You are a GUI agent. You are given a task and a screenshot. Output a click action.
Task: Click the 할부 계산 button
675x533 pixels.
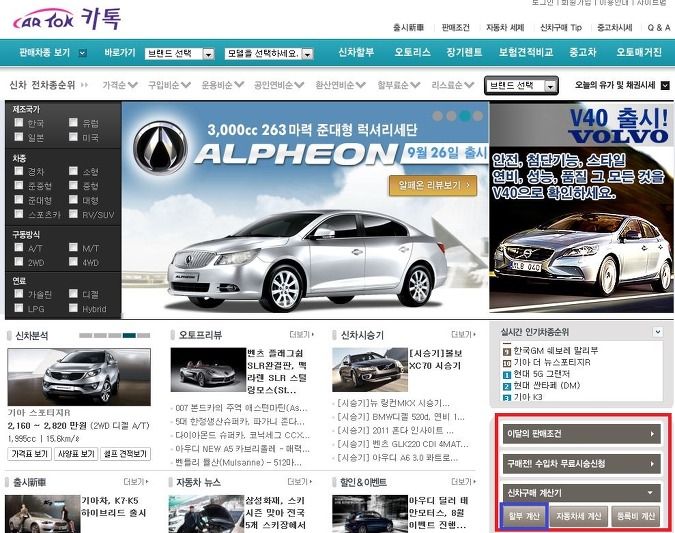pyautogui.click(x=524, y=515)
